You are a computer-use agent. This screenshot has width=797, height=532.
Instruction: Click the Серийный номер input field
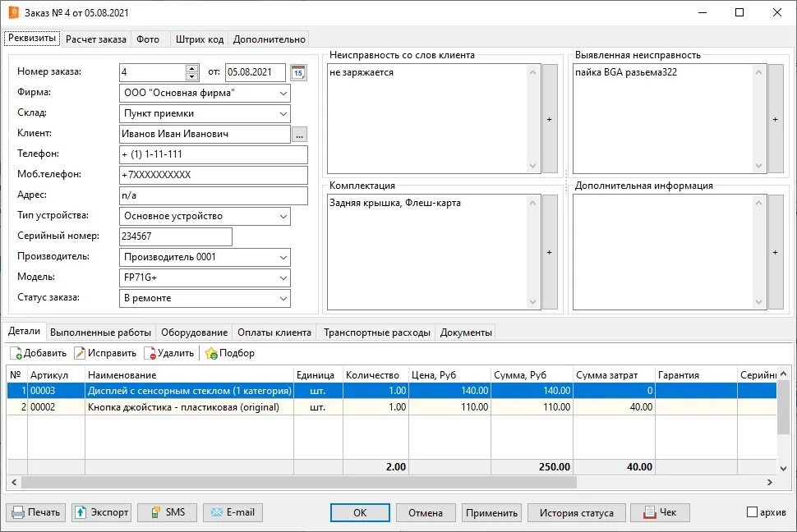(176, 236)
